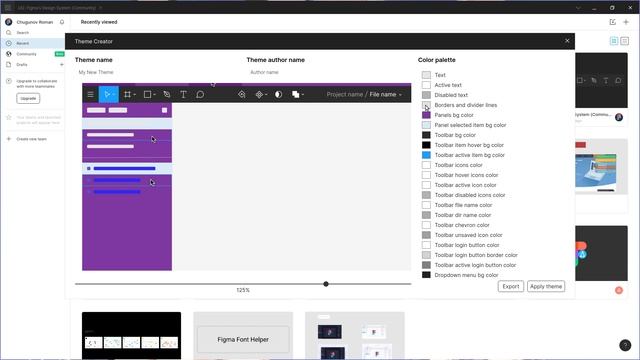
Task: Click the import file icon top right
Action: click(613, 22)
